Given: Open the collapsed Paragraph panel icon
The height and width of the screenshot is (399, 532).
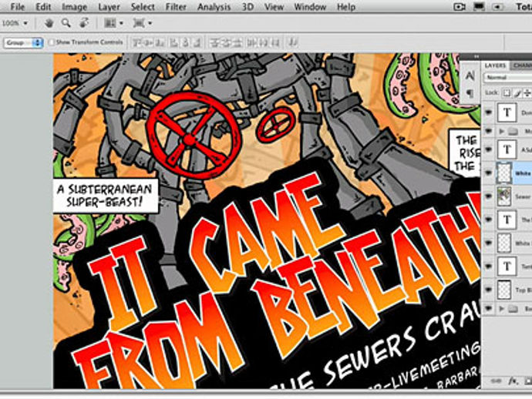Looking at the screenshot, I should (x=470, y=92).
